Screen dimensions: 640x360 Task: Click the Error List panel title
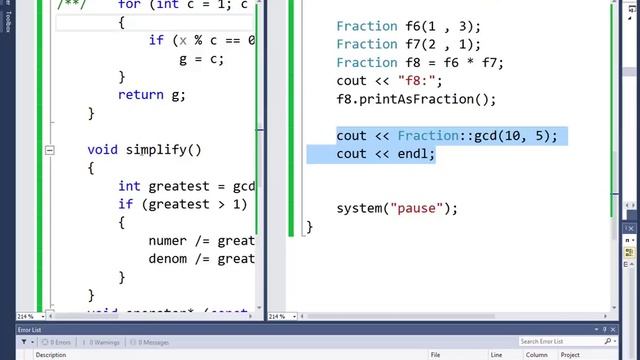tap(29, 330)
